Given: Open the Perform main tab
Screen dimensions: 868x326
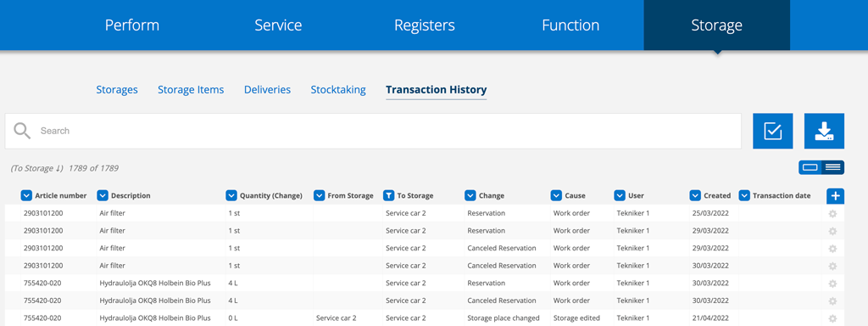Looking at the screenshot, I should pyautogui.click(x=132, y=25).
